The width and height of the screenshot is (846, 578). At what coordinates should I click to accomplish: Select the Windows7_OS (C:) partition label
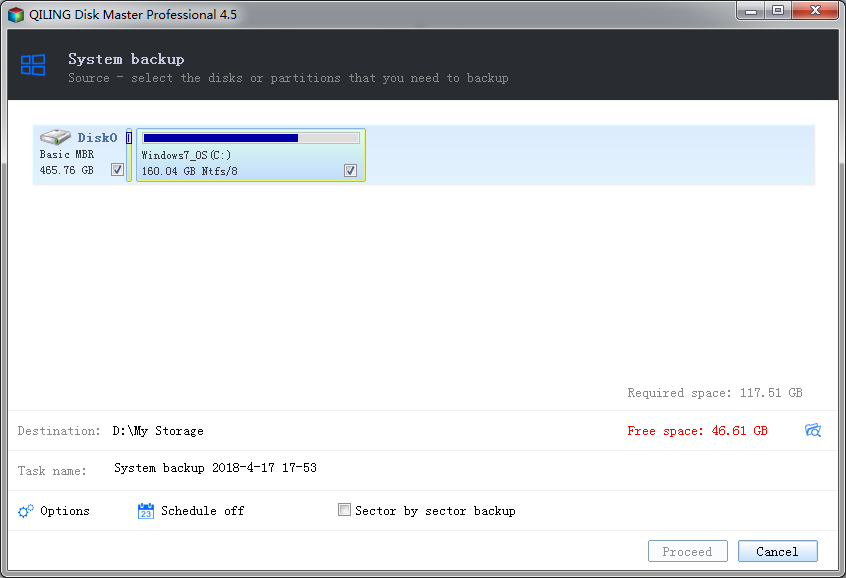coord(186,155)
